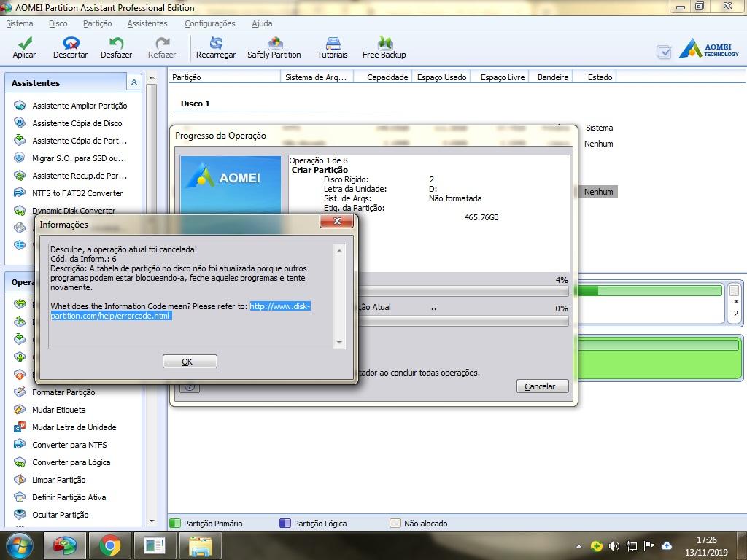Click the Aplicar toolbar icon
Image resolution: width=747 pixels, height=560 pixels.
24,47
